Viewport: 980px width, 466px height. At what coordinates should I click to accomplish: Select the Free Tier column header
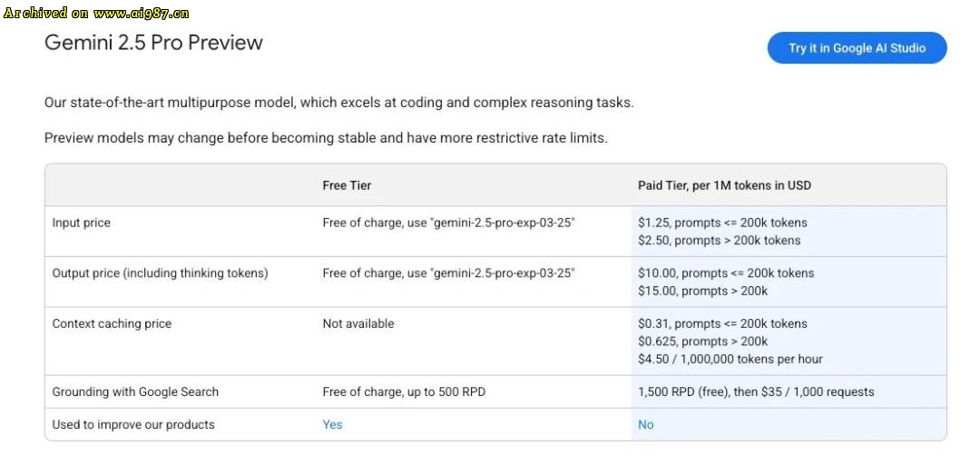click(347, 186)
